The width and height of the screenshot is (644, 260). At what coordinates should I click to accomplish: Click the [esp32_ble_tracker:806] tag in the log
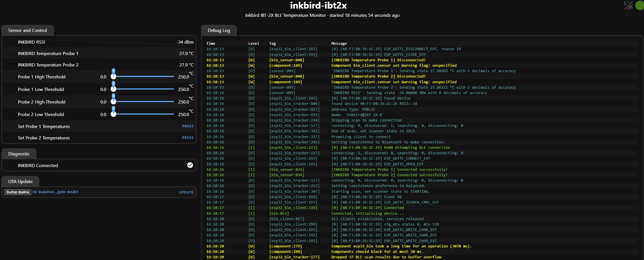coord(294,103)
